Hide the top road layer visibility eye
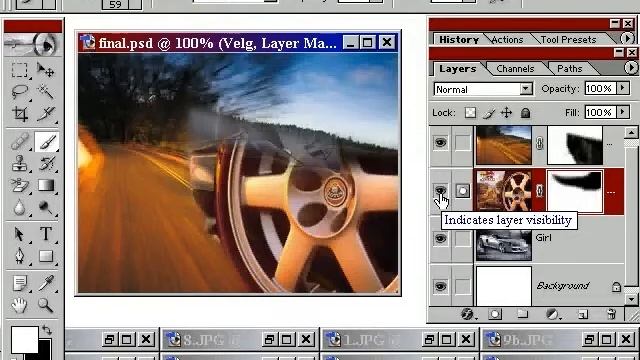Screen dimensions: 640x360 [x=440, y=142]
